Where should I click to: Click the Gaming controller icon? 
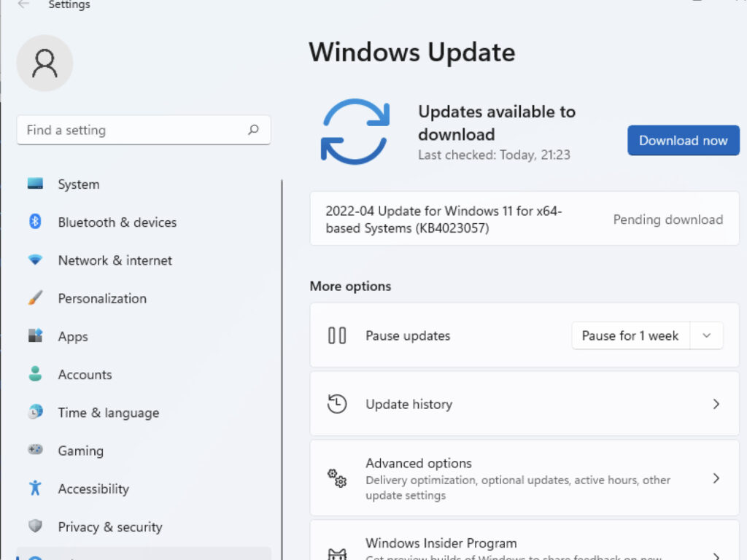35,450
